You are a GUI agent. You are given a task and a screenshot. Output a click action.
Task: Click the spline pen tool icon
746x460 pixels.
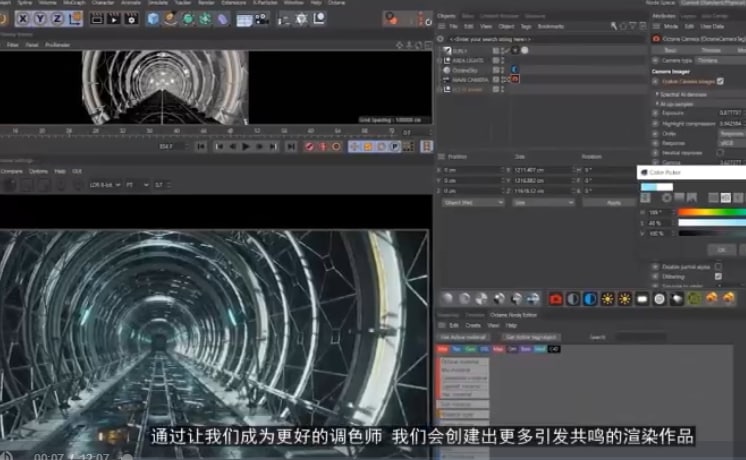pyautogui.click(x=170, y=19)
